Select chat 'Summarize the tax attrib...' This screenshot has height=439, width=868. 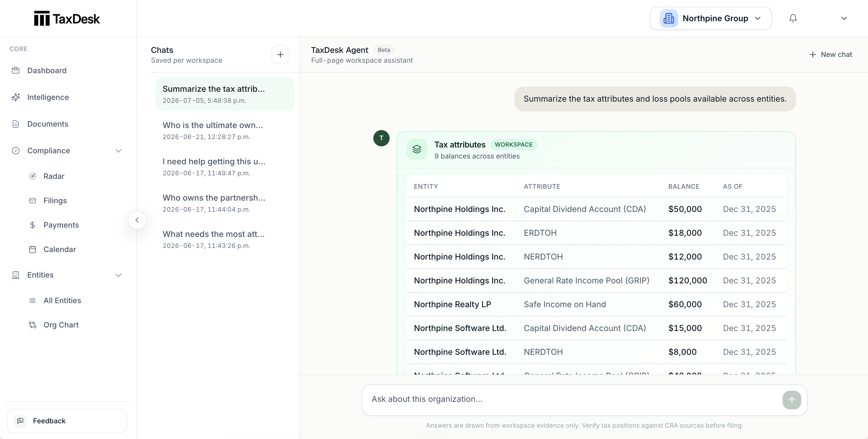click(x=225, y=94)
